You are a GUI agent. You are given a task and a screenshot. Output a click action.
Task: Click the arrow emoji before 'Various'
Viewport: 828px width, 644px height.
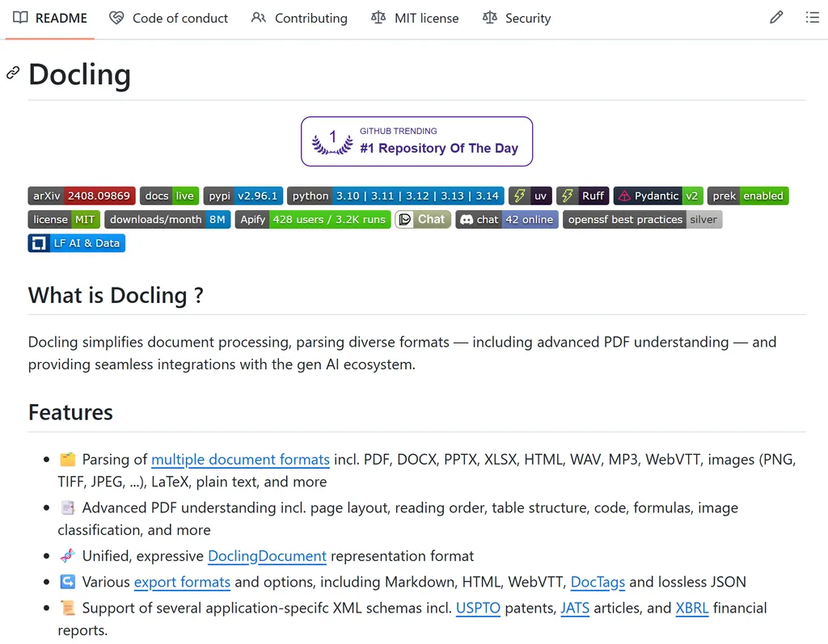tap(68, 582)
